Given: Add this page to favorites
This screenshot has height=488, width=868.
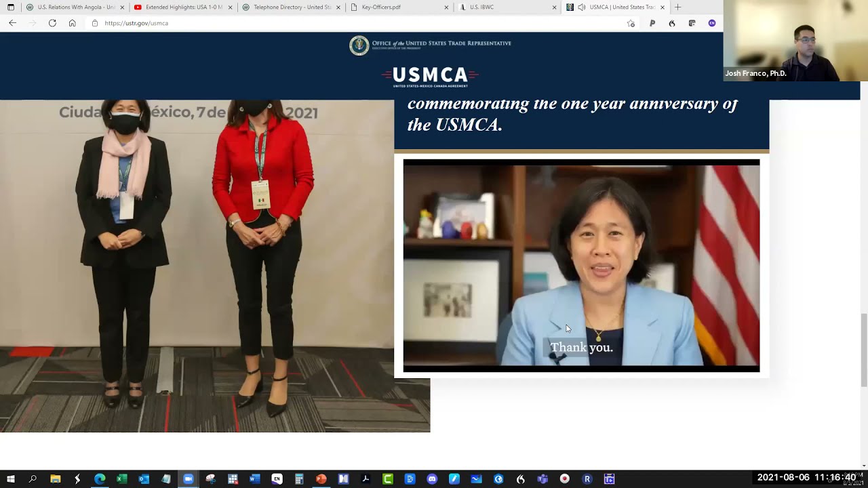Looking at the screenshot, I should (631, 23).
